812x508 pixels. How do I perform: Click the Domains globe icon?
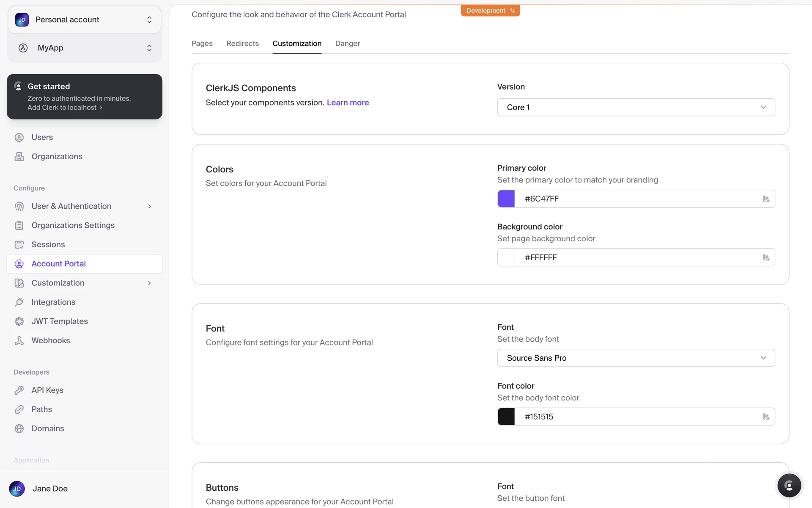click(x=19, y=428)
